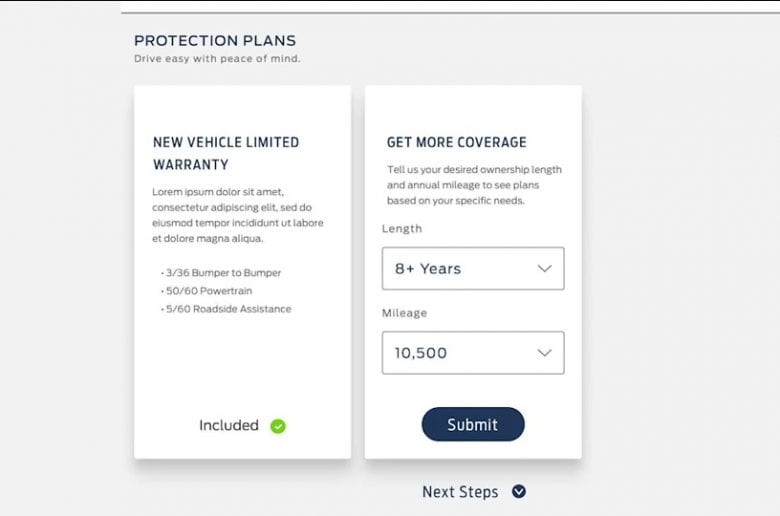Expand the Next Steps section

474,492
